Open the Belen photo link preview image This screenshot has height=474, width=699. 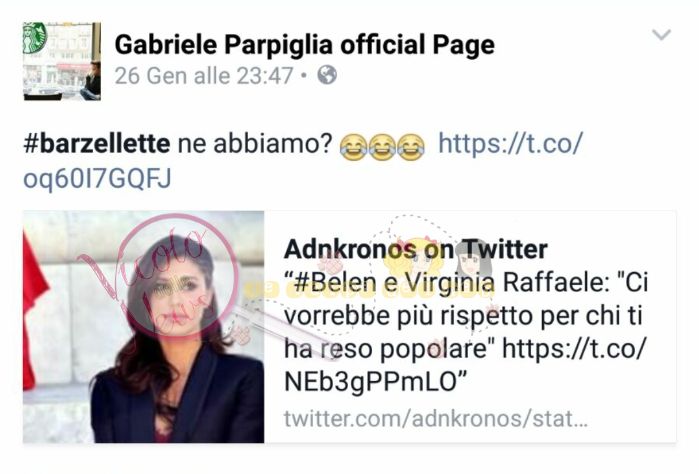pyautogui.click(x=144, y=327)
